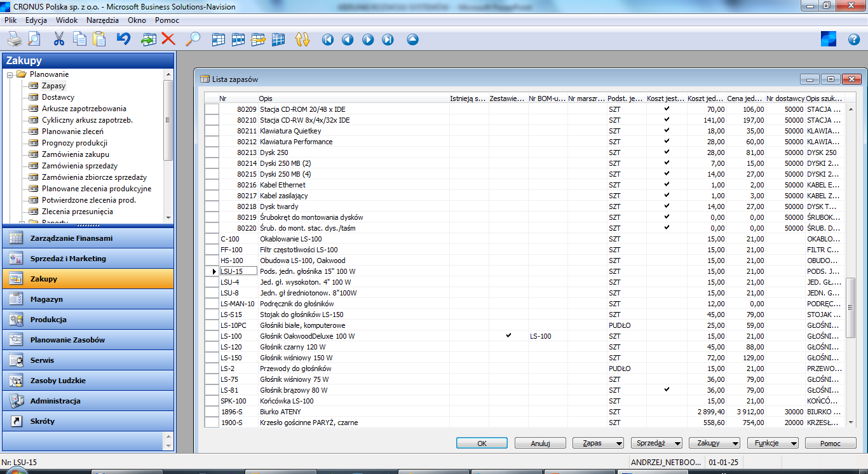
Task: Open the Skróty shortcuts pane
Action: [87, 421]
